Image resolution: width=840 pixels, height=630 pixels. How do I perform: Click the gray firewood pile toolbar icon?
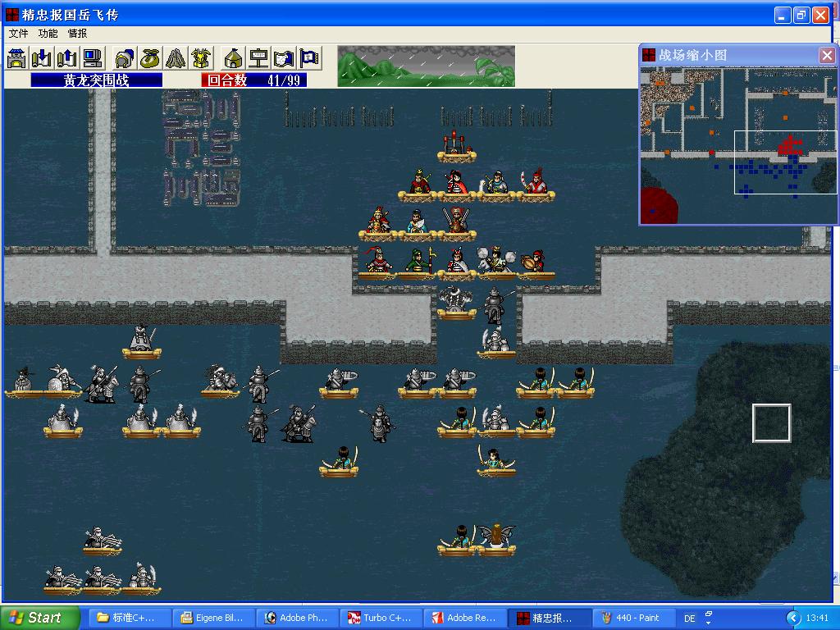tap(176, 58)
